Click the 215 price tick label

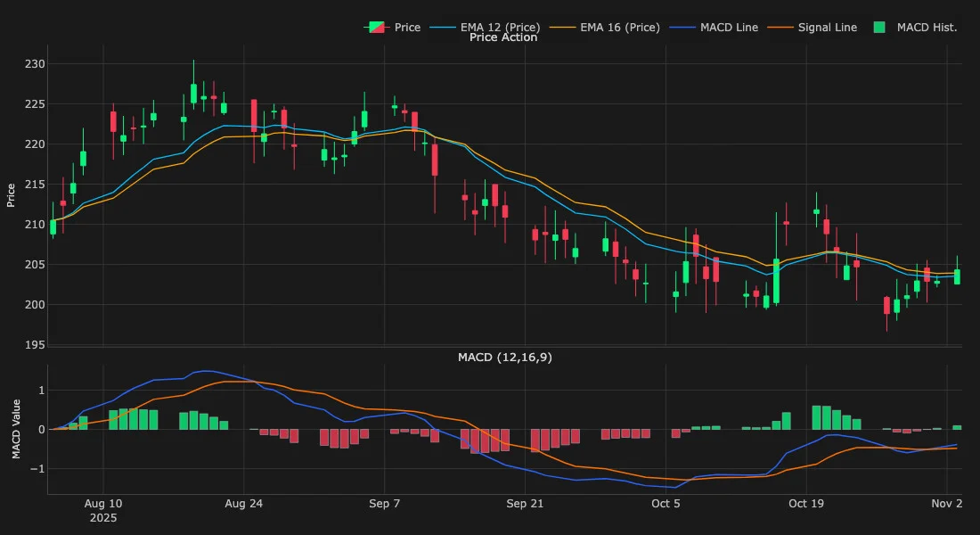[35, 184]
